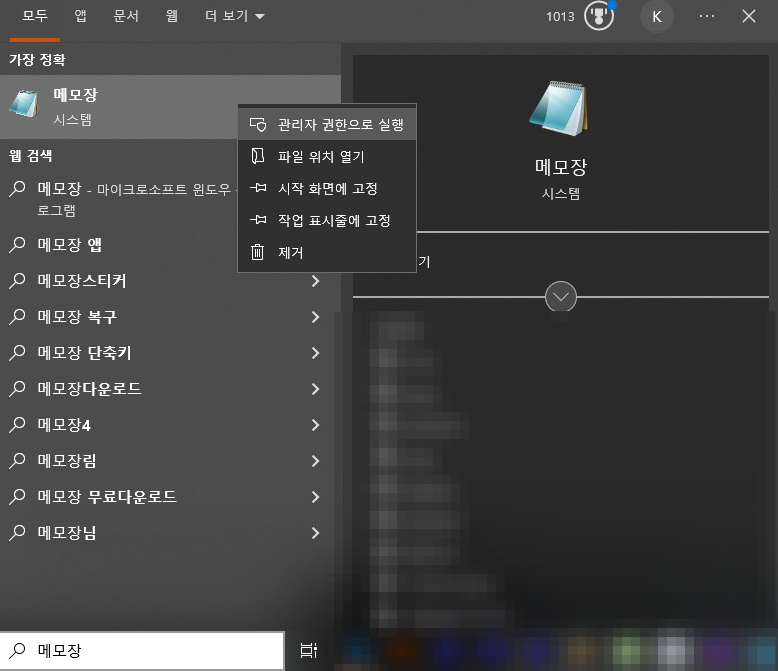Screen dimensions: 778x671
Task: Click search icon beside 메모장 단축키
Action: [17, 352]
